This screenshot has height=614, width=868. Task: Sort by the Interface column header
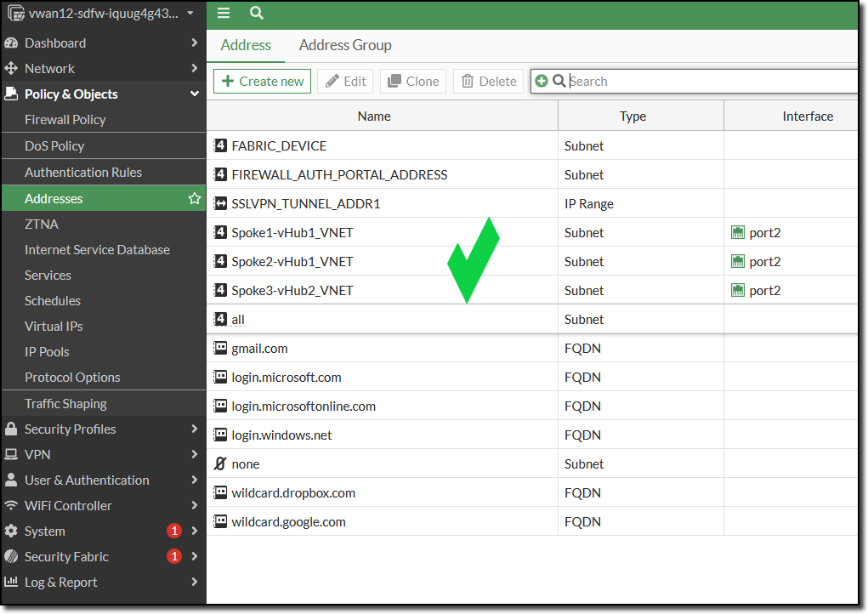point(791,117)
